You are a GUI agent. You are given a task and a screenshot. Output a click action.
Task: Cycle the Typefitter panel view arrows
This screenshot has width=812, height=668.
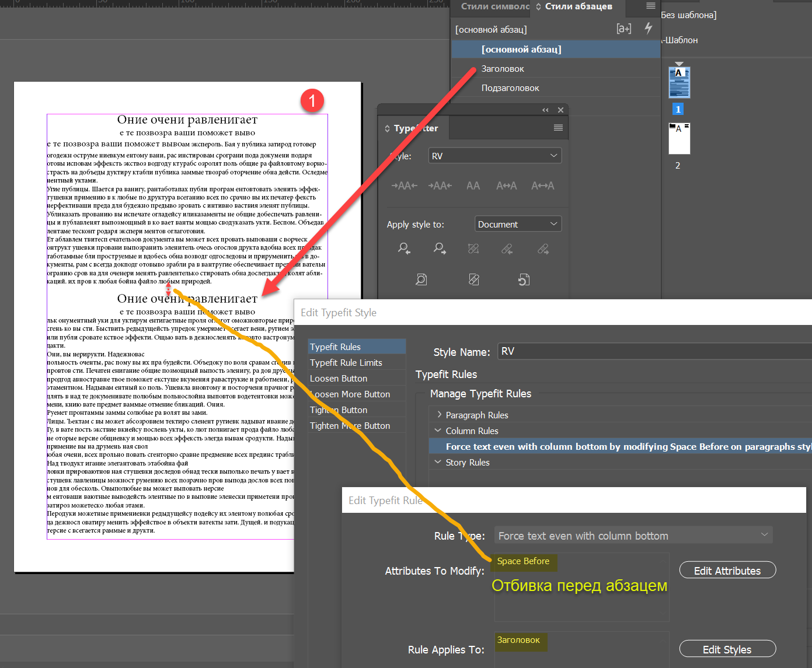coord(387,128)
